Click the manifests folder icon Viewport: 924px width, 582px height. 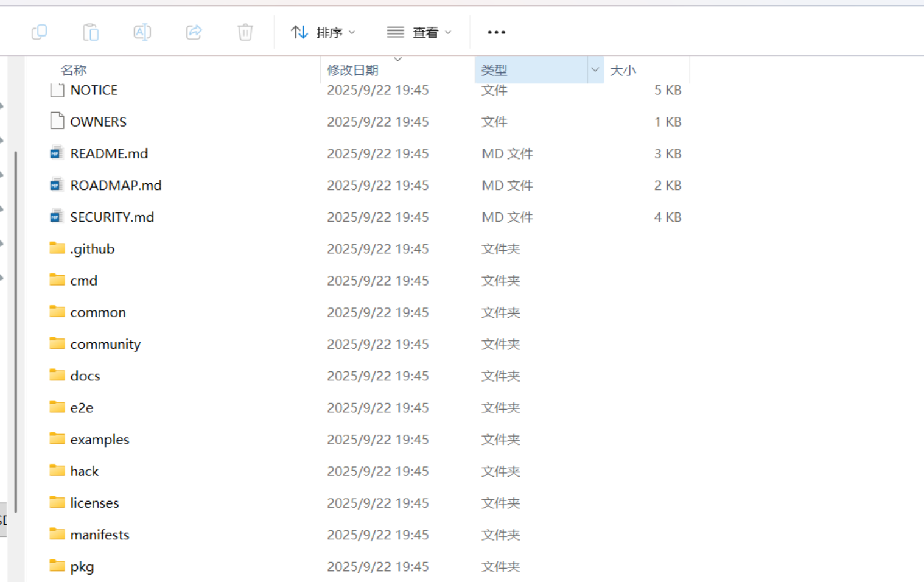tap(57, 533)
